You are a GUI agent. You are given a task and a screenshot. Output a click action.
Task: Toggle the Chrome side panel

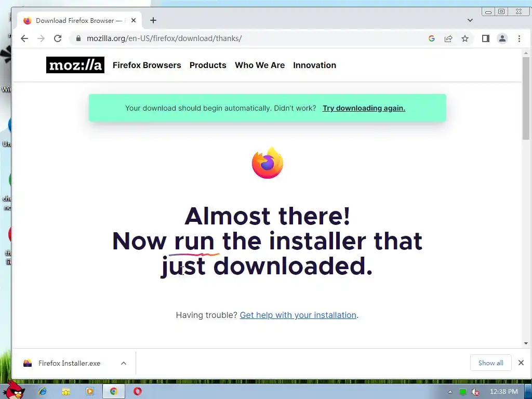pyautogui.click(x=486, y=38)
